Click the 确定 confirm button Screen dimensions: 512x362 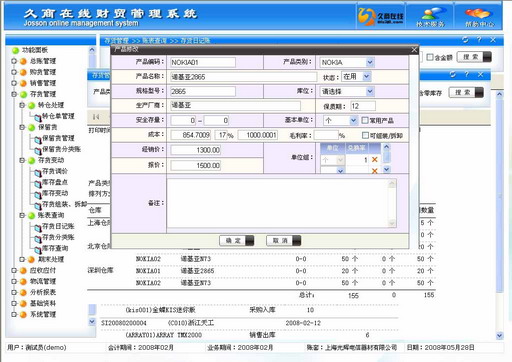[x=237, y=241]
